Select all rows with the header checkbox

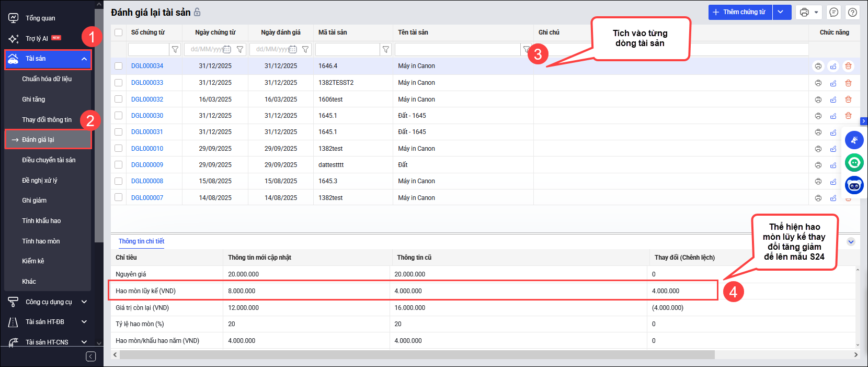[119, 32]
